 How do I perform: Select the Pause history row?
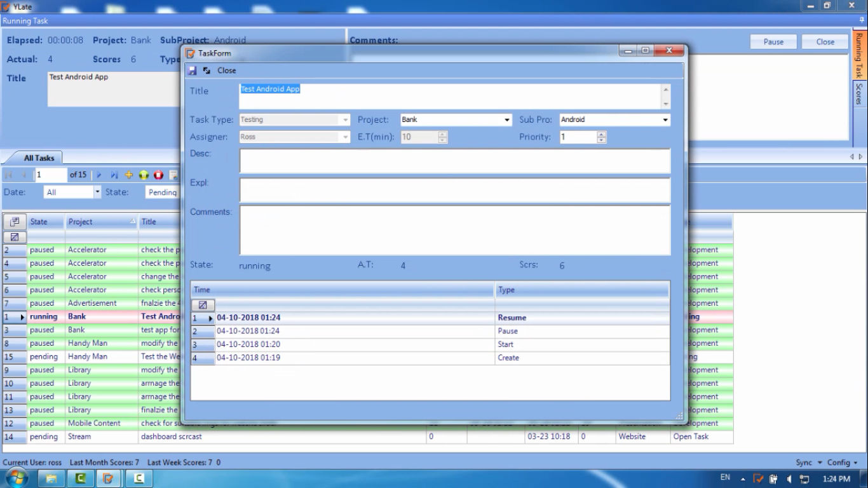430,331
